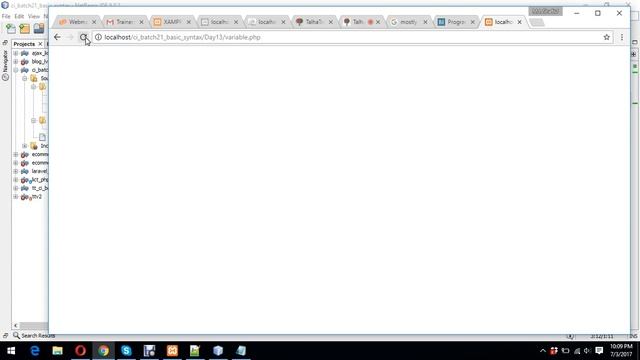
Task: Close the Webmail tab
Action: click(x=94, y=22)
